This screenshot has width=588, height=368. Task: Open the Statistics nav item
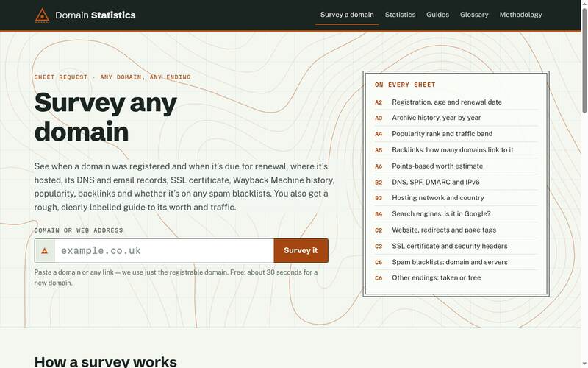[400, 15]
